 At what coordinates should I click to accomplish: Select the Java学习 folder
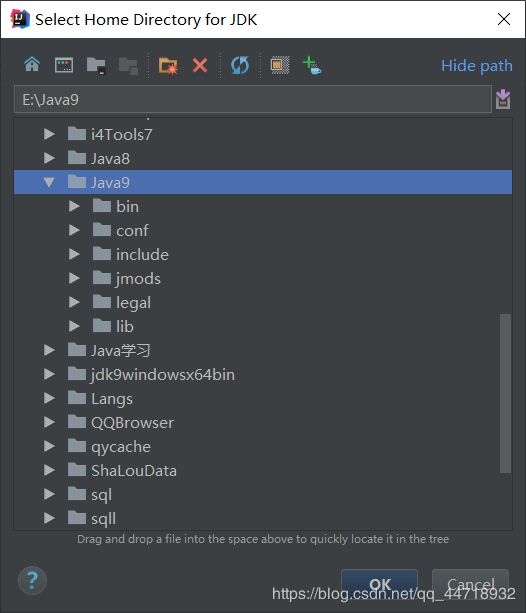[x=263, y=350]
